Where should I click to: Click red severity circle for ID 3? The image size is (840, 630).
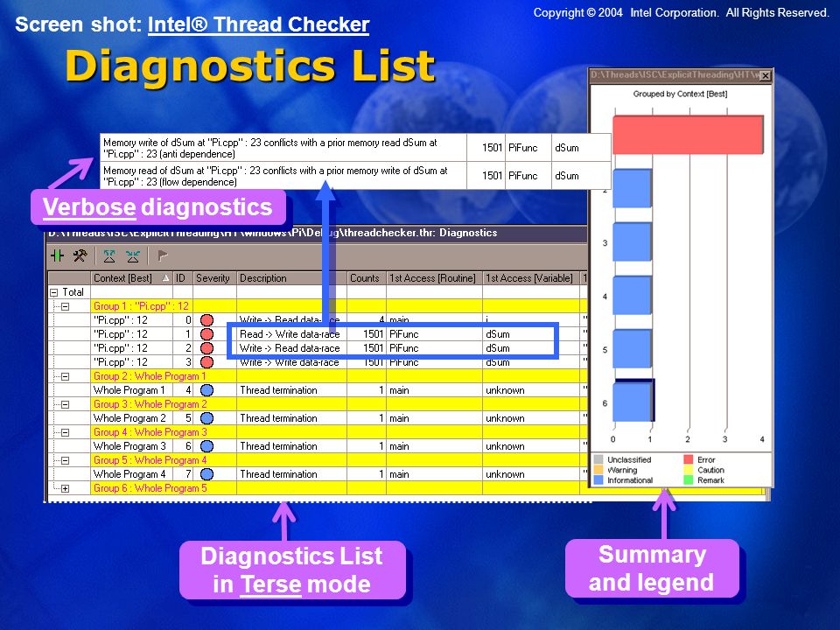206,362
